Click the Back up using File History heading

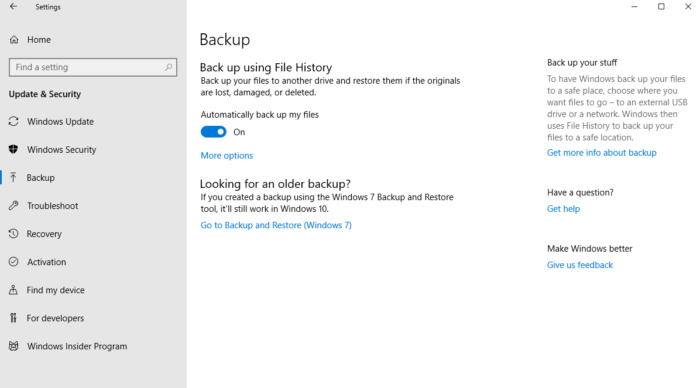[x=266, y=67]
